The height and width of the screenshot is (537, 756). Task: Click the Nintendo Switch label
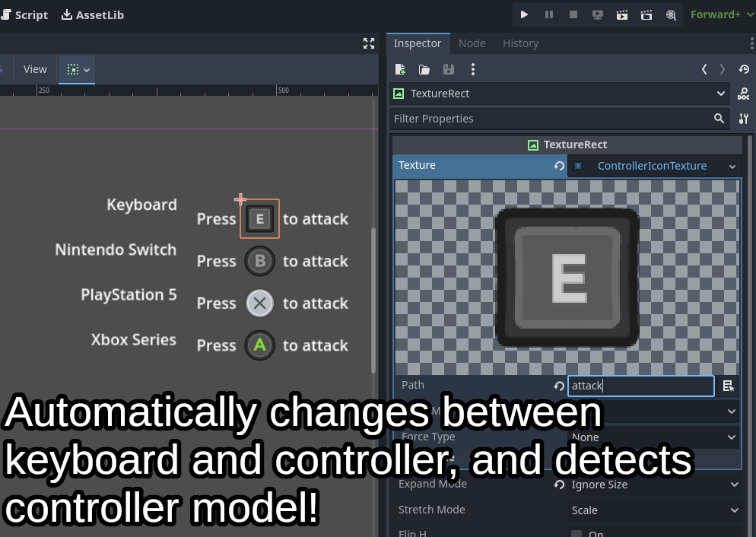116,249
